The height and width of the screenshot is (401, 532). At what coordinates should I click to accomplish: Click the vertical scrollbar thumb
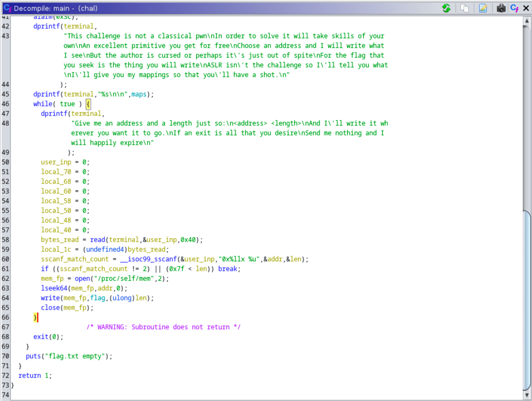coord(527,300)
